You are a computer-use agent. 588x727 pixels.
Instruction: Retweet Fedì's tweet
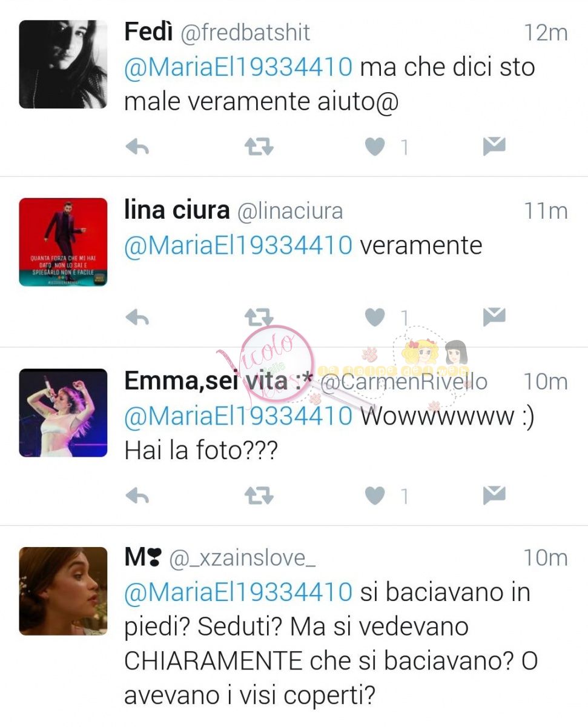coord(259,147)
